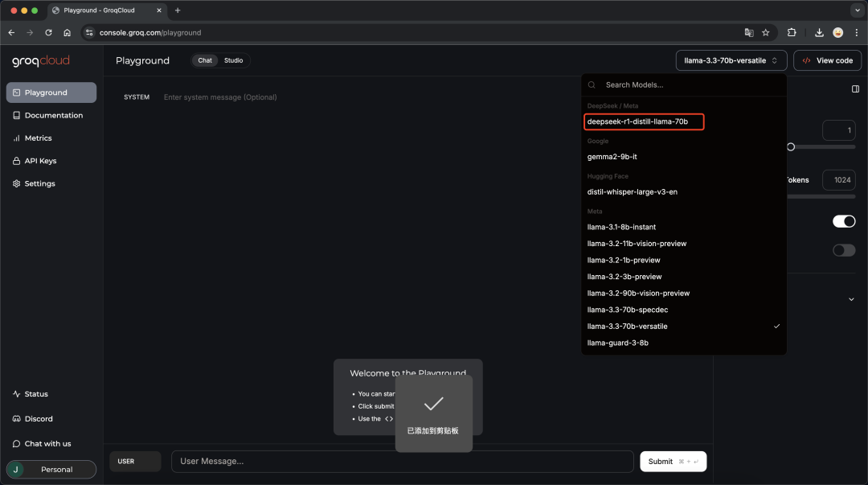Toggle the right settings panel icon
Viewport: 868px width, 485px height.
[x=855, y=88]
